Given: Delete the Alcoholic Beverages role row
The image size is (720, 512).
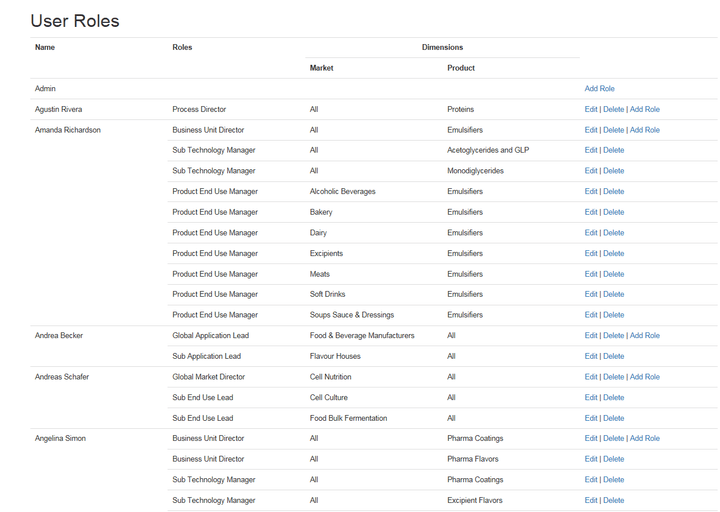Looking at the screenshot, I should pos(613,192).
